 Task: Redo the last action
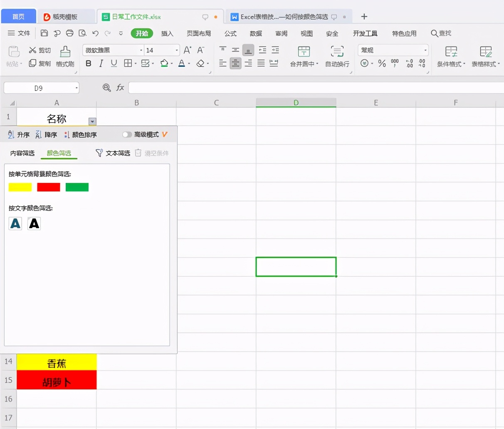coord(108,33)
